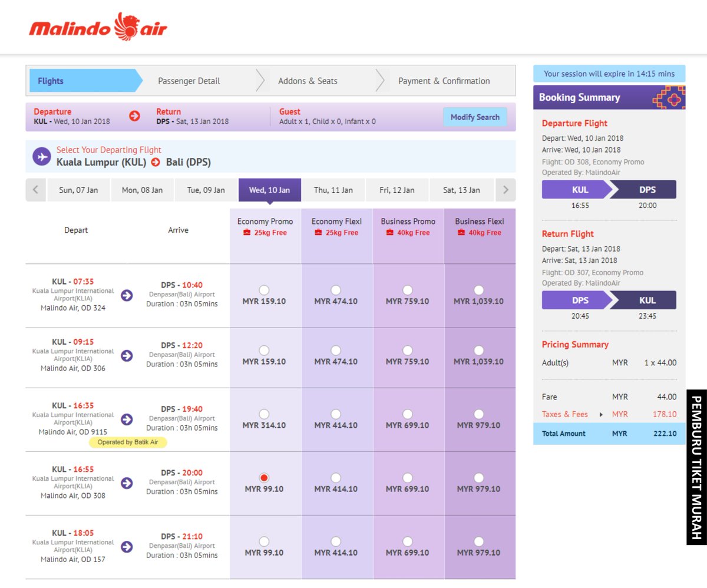This screenshot has width=707, height=588.
Task: Click the Modify Search button
Action: (475, 117)
